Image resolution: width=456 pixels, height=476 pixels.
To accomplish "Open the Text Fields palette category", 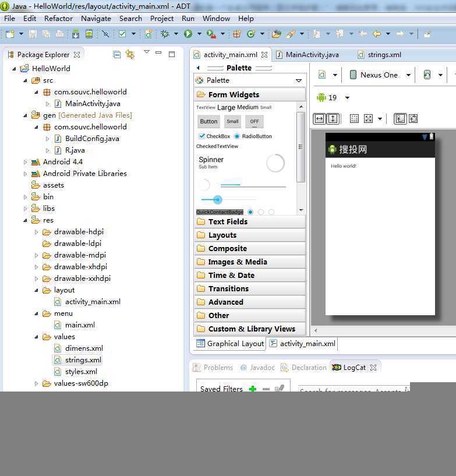I will pos(249,221).
